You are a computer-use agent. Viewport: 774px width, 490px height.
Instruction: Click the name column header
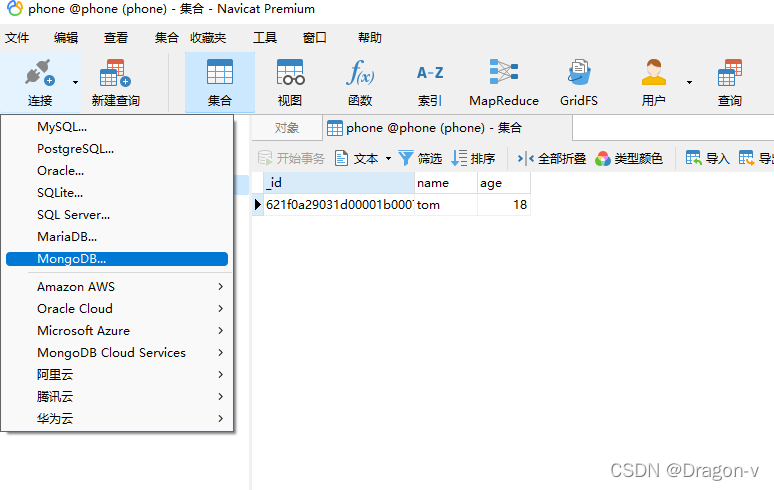point(446,183)
